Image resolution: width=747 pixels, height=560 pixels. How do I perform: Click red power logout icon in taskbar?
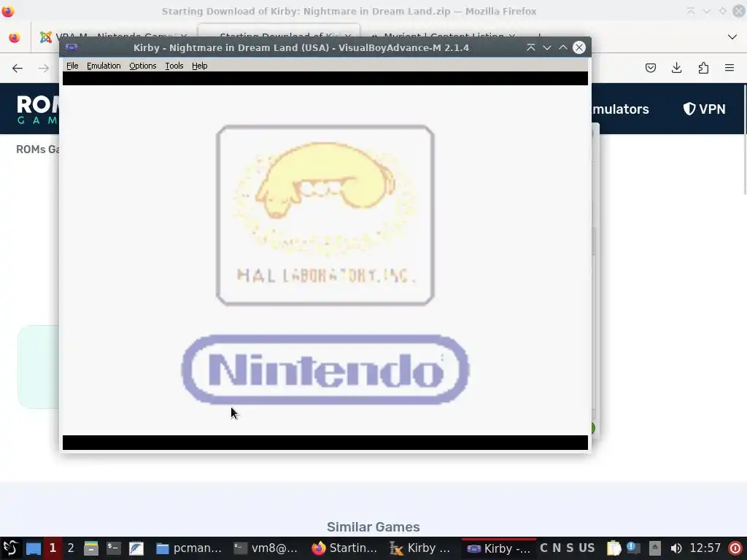735,548
